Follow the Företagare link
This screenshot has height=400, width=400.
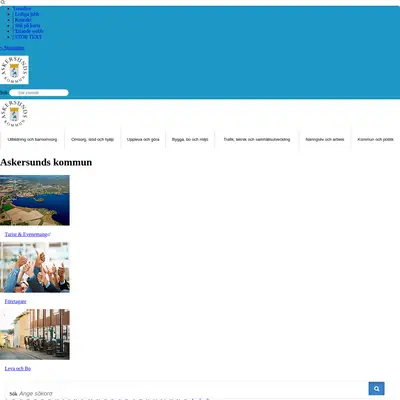pos(15,301)
